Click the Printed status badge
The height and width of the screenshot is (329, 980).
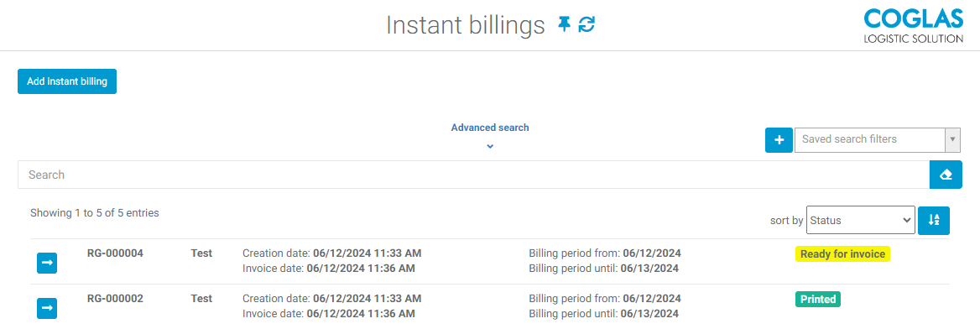click(818, 299)
